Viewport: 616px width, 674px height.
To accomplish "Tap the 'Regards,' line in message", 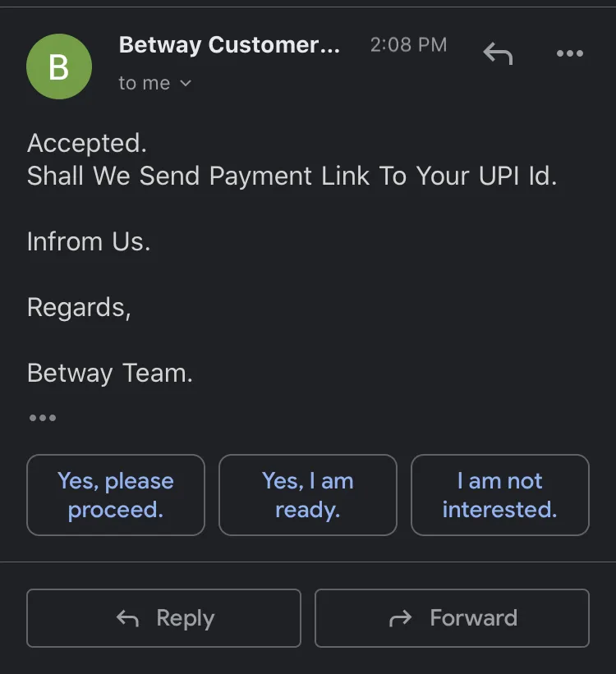I will (79, 308).
